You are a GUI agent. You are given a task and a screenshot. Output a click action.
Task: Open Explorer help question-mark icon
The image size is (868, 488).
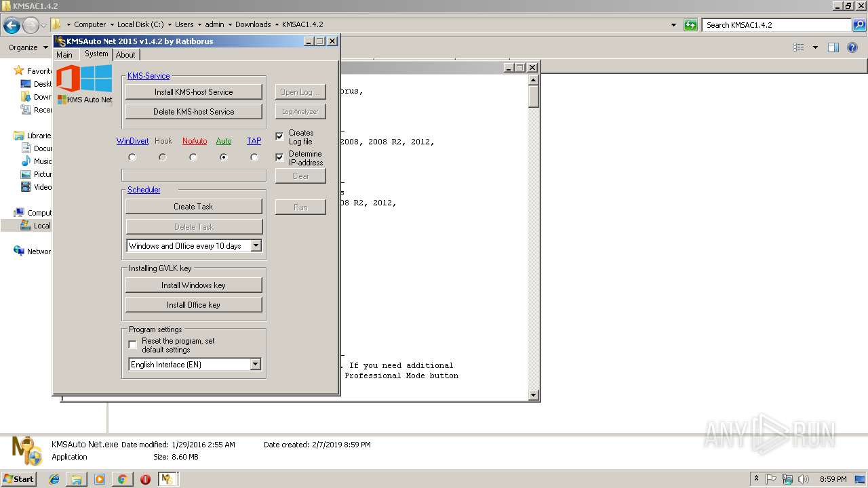point(853,47)
